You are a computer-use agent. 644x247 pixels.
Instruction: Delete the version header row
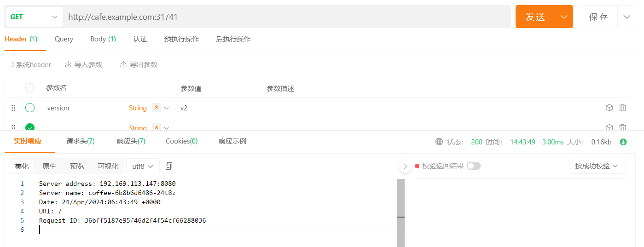click(622, 108)
